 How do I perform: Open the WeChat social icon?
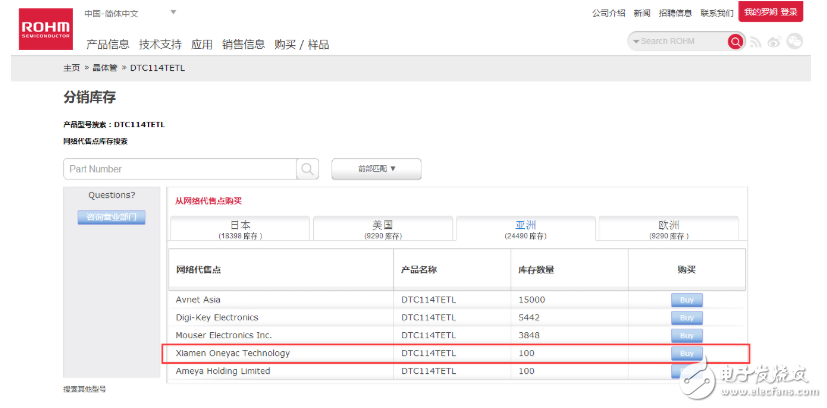[x=794, y=41]
